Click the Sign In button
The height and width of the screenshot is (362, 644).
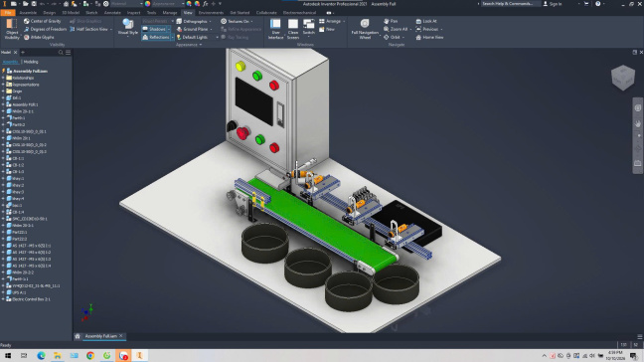[x=553, y=4]
